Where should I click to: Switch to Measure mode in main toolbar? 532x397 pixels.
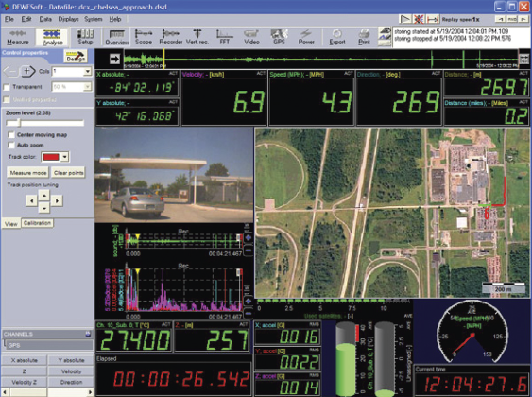tap(18, 37)
